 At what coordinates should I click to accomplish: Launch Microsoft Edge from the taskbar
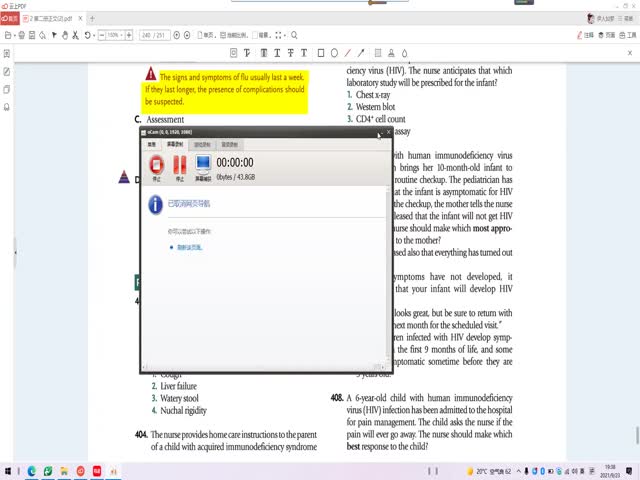point(31,471)
